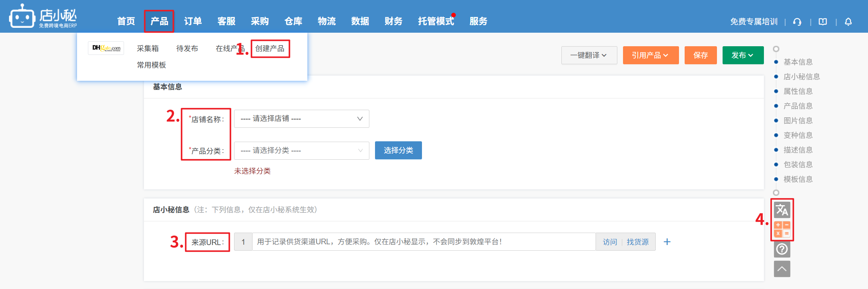Click the blue 选择分类 button
The image size is (868, 289).
pyautogui.click(x=398, y=150)
